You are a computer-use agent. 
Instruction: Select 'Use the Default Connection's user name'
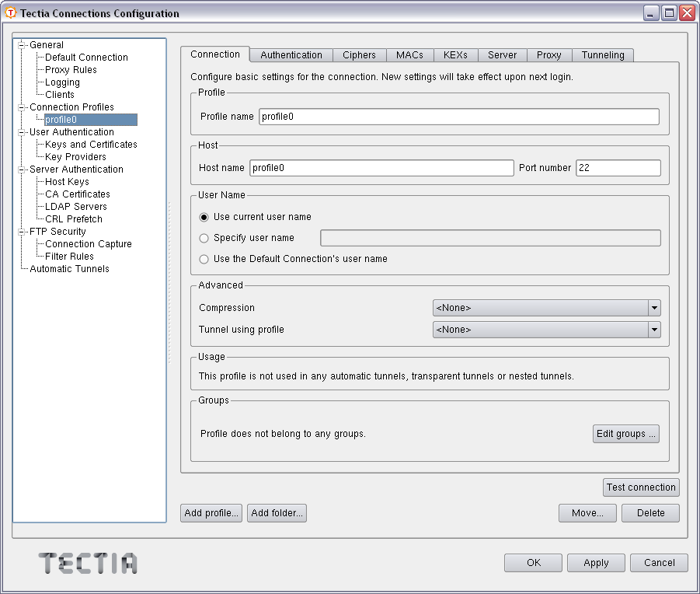(203, 260)
